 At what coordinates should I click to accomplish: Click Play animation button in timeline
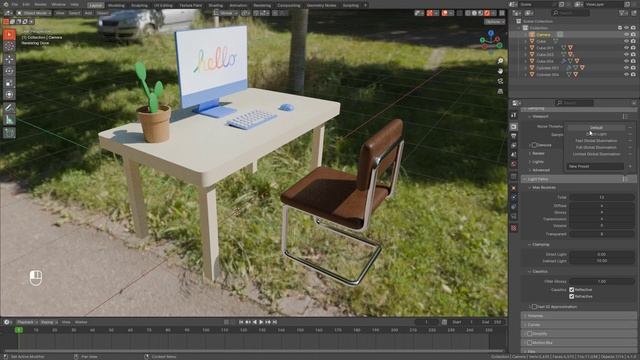pyautogui.click(x=261, y=322)
